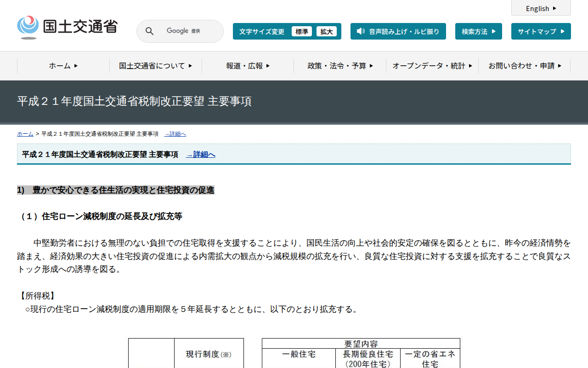Click the arrow beside English
Image resolution: width=588 pixels, height=368 pixels.
(554, 8)
